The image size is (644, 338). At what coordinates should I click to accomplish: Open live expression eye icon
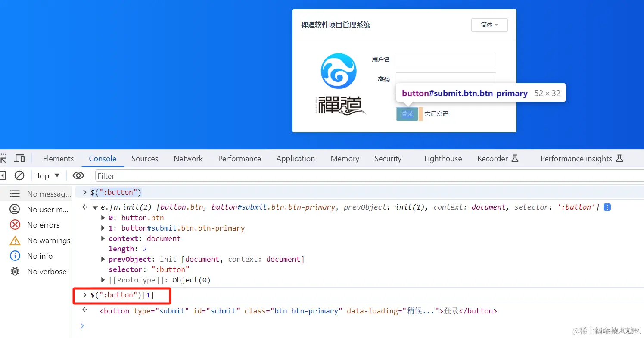tap(78, 175)
